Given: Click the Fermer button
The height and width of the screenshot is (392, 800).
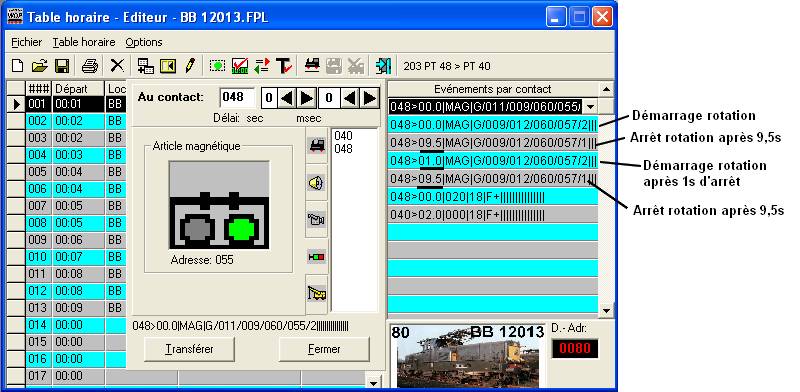Looking at the screenshot, I should [x=324, y=350].
